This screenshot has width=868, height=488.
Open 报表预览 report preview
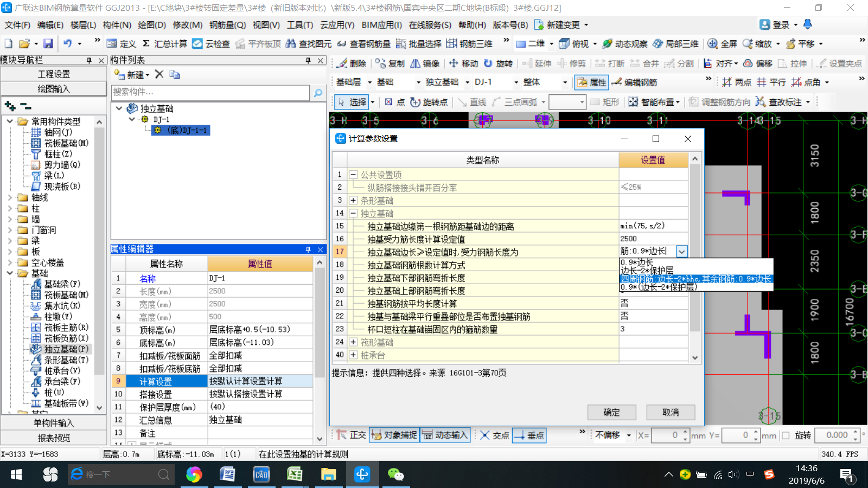[x=54, y=438]
